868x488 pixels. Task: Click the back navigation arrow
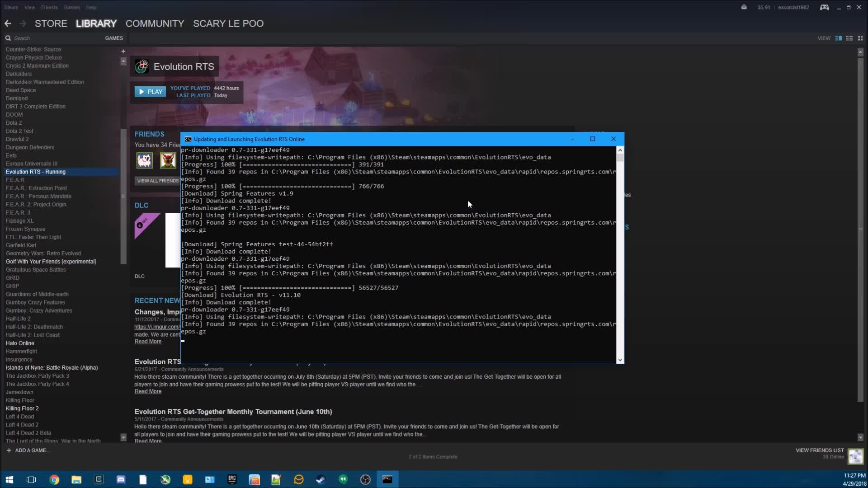tap(8, 23)
